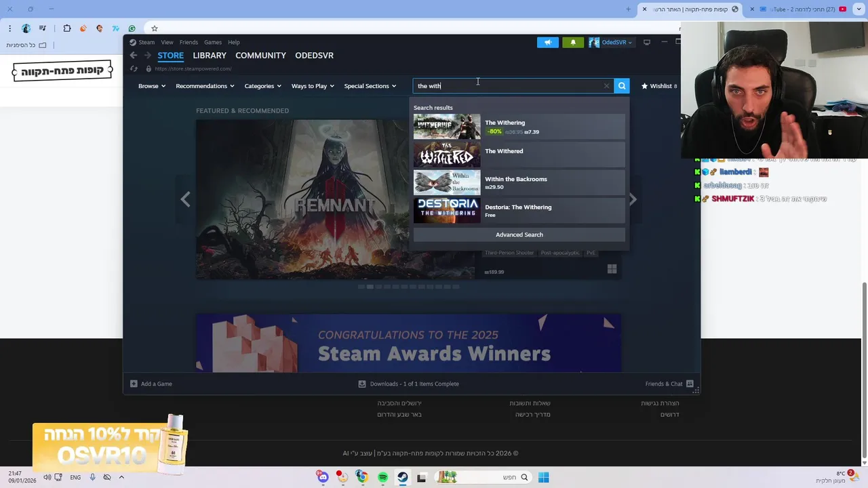Screen dimensions: 868x488
Task: Open the ODEDSVR profile tab
Action: click(x=314, y=56)
